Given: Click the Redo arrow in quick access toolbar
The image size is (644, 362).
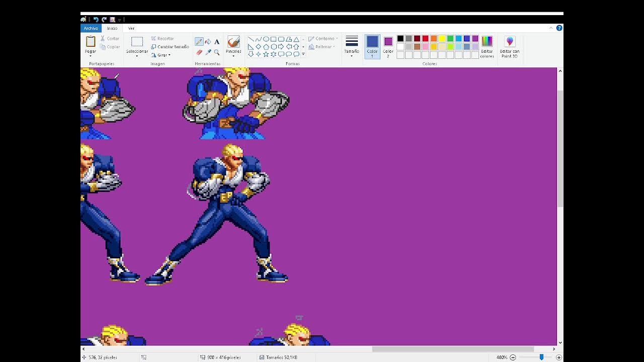Looking at the screenshot, I should click(104, 20).
